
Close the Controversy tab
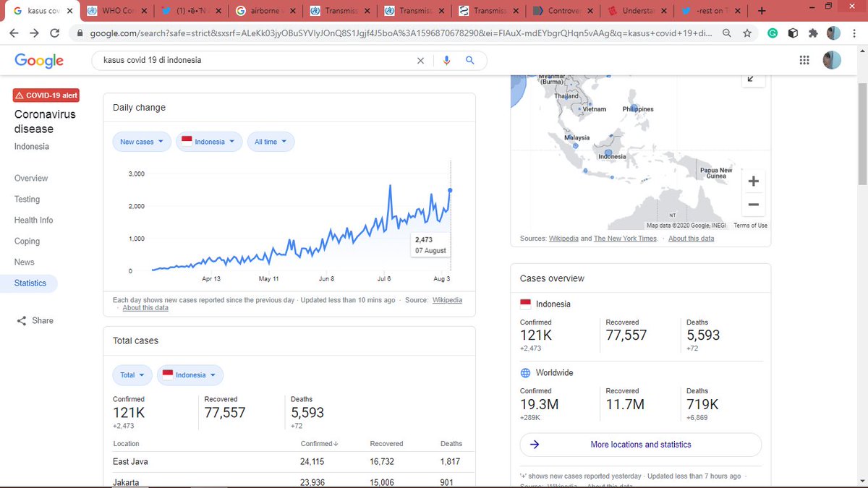click(590, 11)
